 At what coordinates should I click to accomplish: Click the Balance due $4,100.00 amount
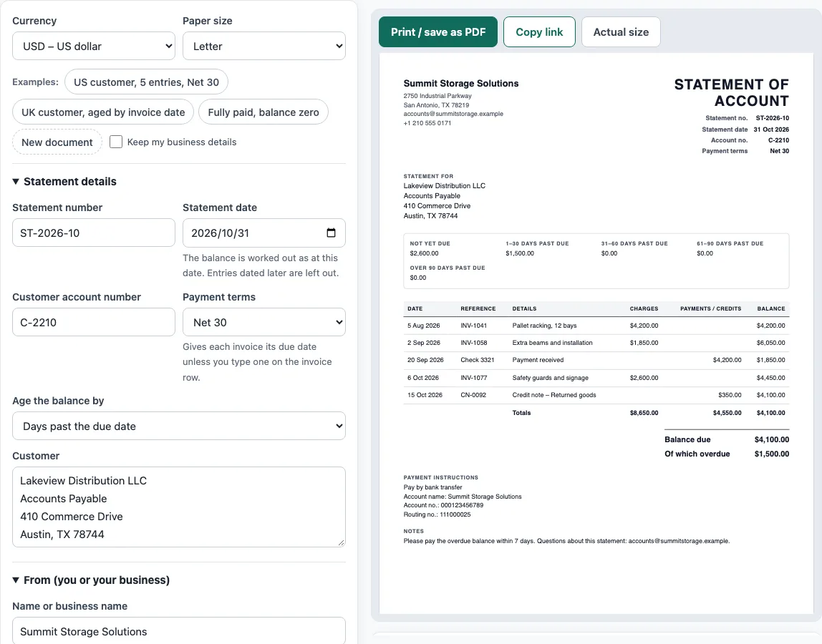[x=772, y=439]
